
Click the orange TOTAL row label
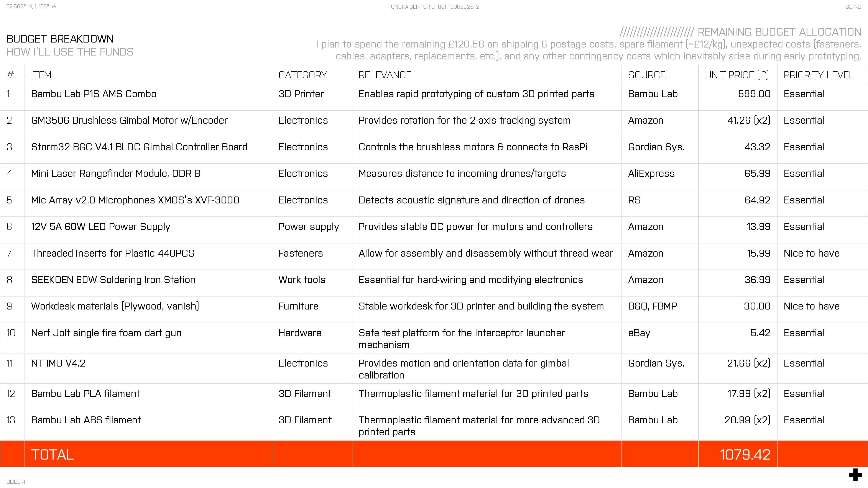click(x=52, y=454)
